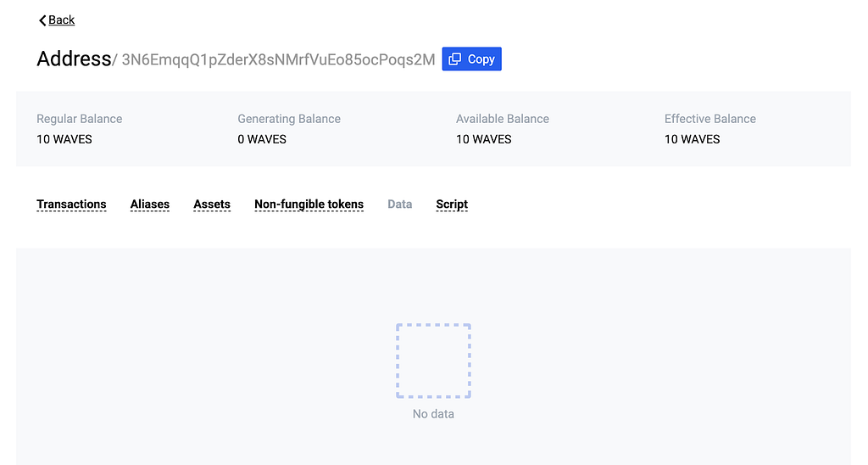Select the Non-fungible tokens tab
Image resolution: width=868 pixels, height=465 pixels.
(309, 204)
